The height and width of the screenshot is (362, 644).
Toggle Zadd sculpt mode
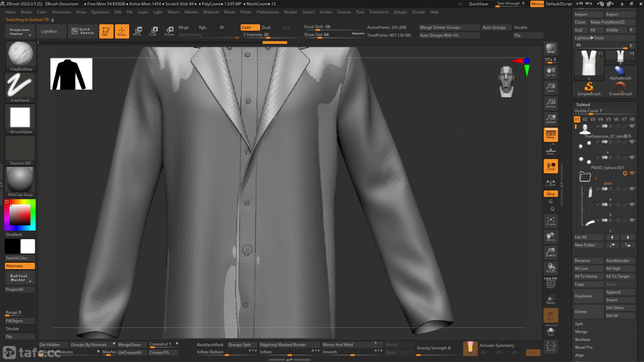(x=250, y=27)
